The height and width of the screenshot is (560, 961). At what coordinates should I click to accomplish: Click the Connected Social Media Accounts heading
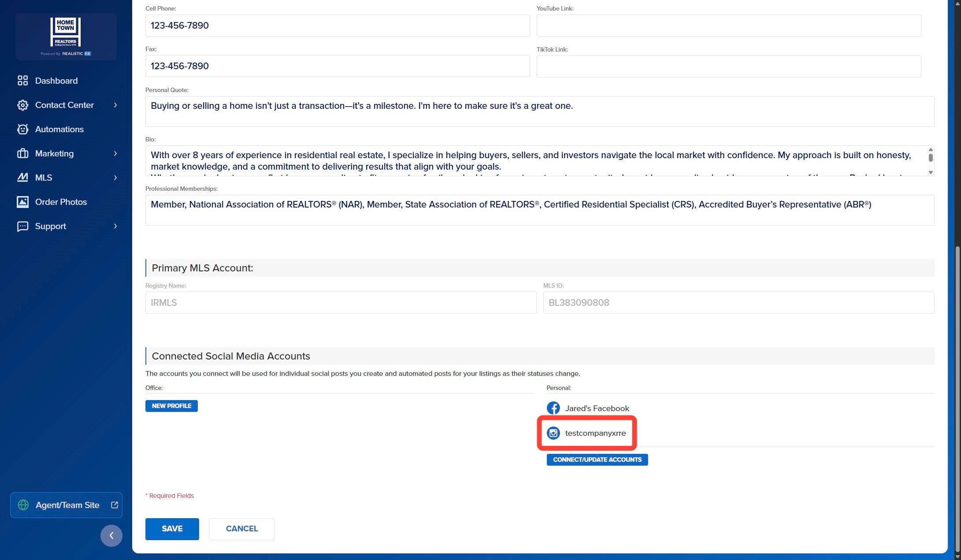(x=231, y=356)
